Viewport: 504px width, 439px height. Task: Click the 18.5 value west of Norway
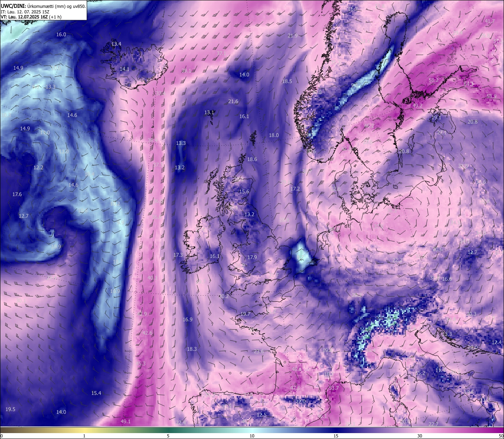[287, 82]
